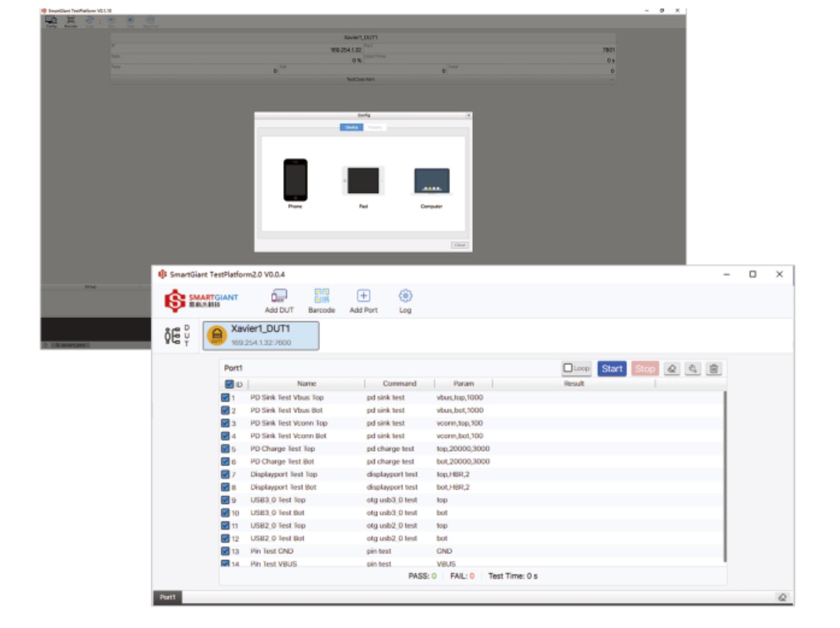The image size is (840, 628).
Task: Click 'bot,HBR,2' param cell
Action: click(x=453, y=487)
